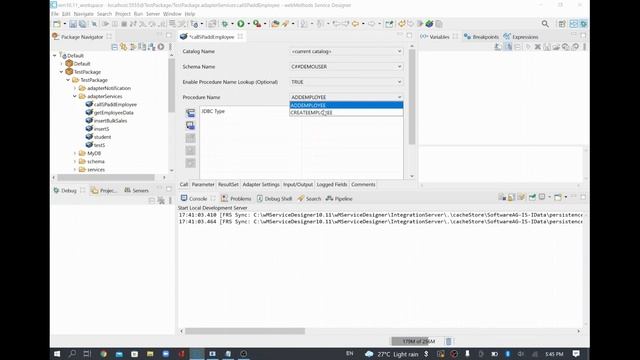Click the console horizontal scrollbar thumb
Screen dimensions: 640x360
point(245,331)
